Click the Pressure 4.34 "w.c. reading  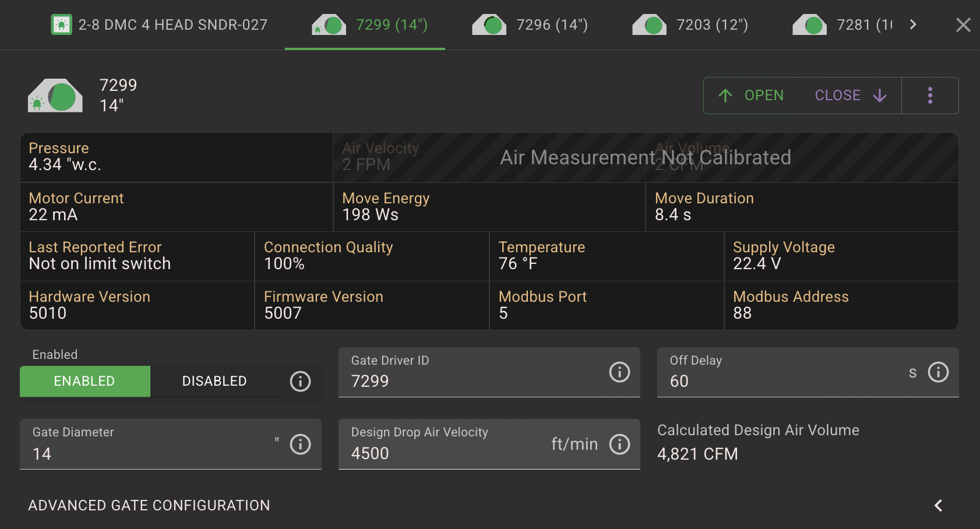pos(177,157)
